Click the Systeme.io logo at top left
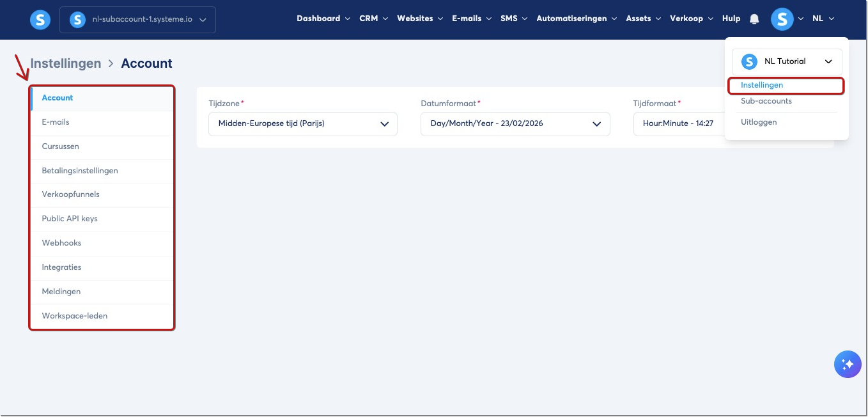Viewport: 868px width, 417px height. point(40,20)
